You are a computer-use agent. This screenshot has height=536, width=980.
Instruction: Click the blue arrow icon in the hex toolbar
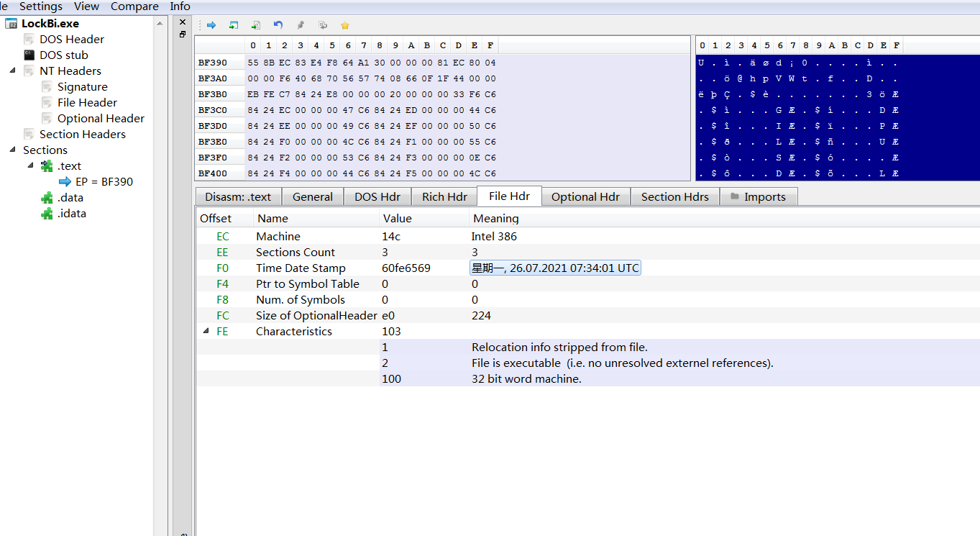(x=211, y=25)
